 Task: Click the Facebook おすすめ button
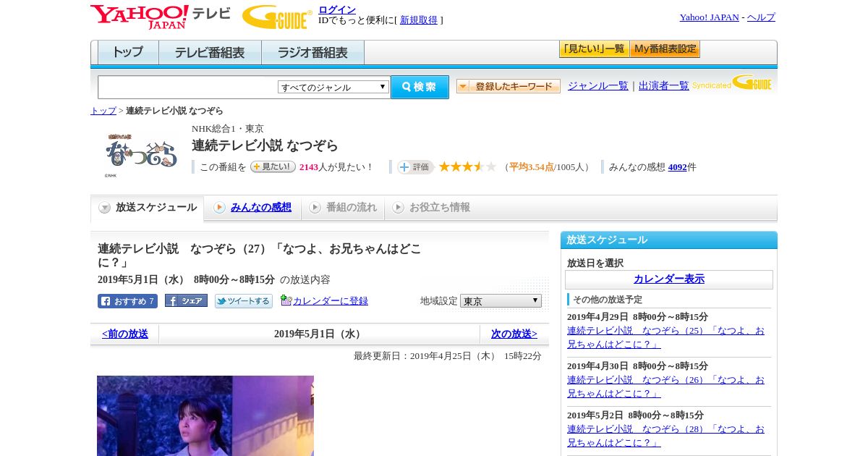(x=127, y=301)
